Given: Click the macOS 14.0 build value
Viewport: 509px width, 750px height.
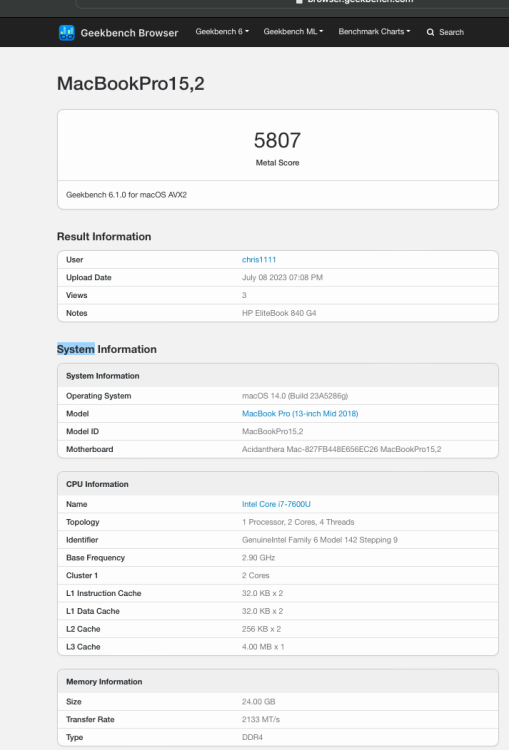Looking at the screenshot, I should [295, 396].
